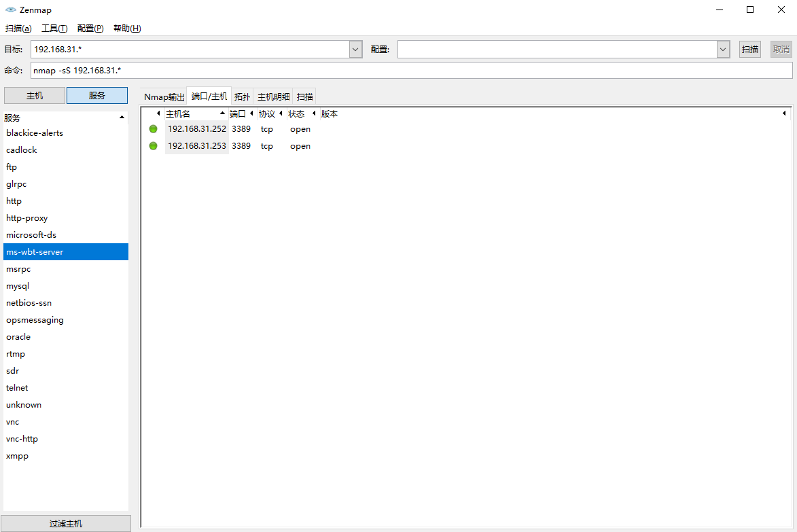Image resolution: width=797 pixels, height=532 pixels.
Task: Select unknown service
Action: 66,405
